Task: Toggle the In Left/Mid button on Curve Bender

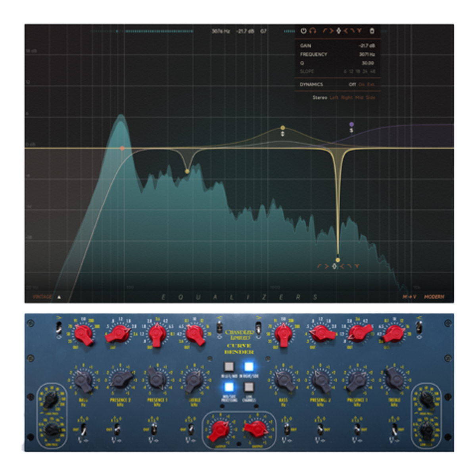Action: click(229, 367)
